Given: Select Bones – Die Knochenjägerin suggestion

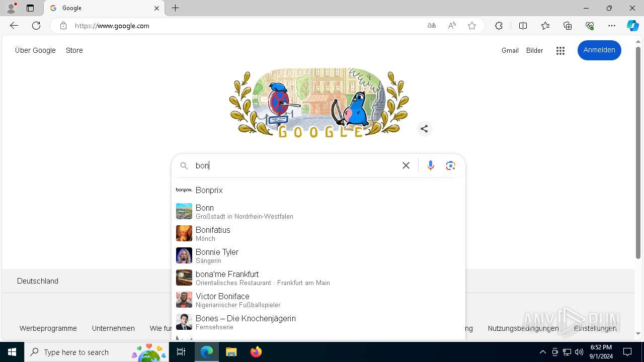Looking at the screenshot, I should click(318, 322).
